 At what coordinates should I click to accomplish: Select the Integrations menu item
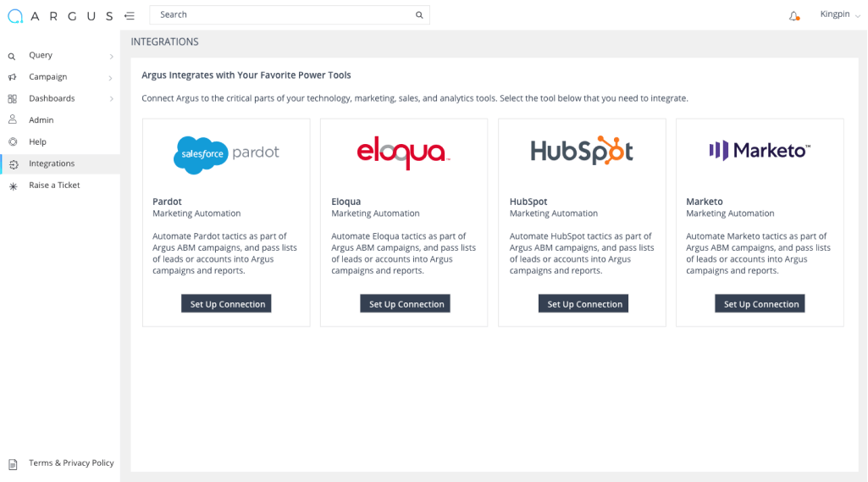pyautogui.click(x=60, y=164)
